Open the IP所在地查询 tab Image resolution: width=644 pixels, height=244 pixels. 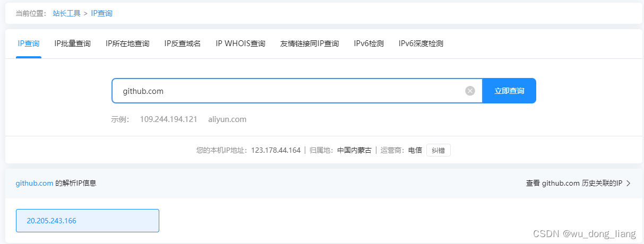(x=127, y=43)
